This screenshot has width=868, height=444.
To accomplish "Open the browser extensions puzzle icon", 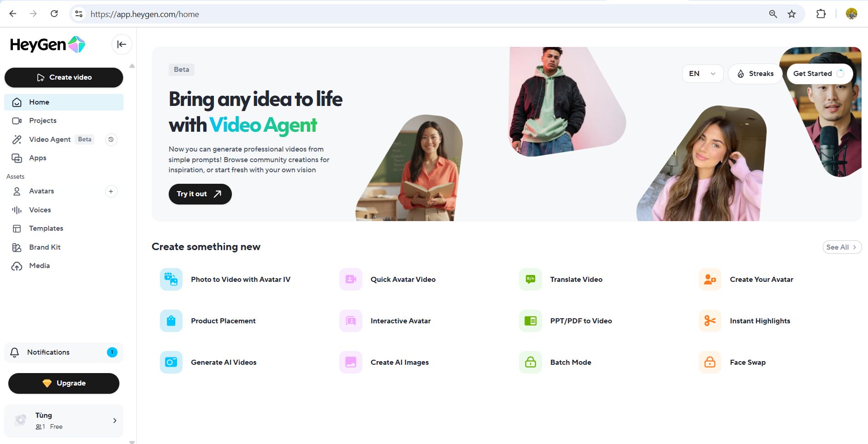I will (x=821, y=14).
